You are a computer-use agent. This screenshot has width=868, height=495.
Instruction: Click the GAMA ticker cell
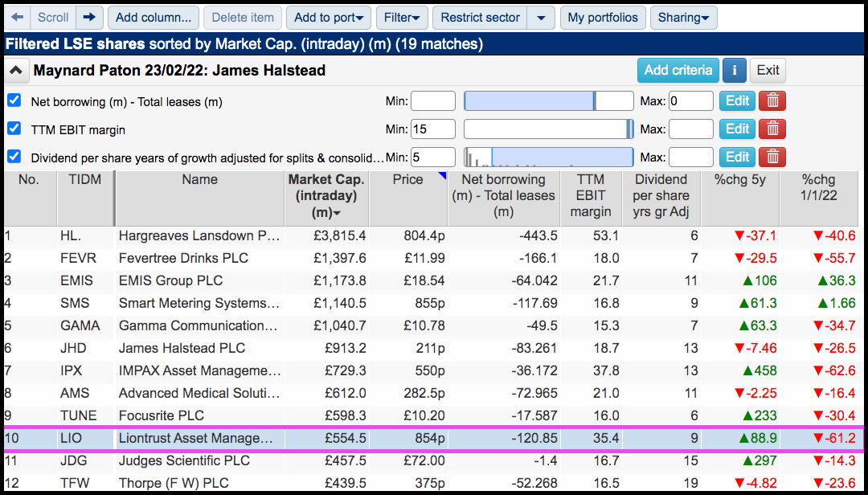pos(85,325)
